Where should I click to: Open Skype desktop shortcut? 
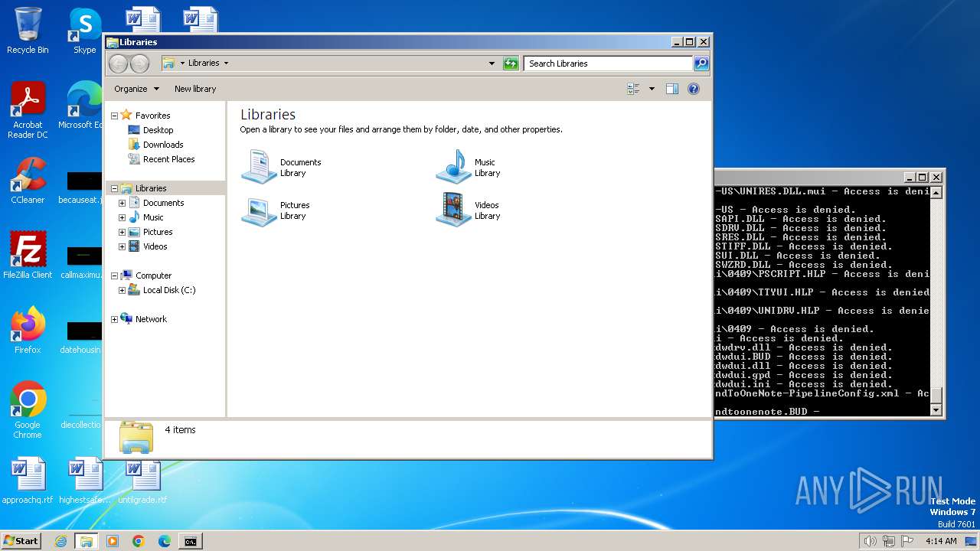84,31
